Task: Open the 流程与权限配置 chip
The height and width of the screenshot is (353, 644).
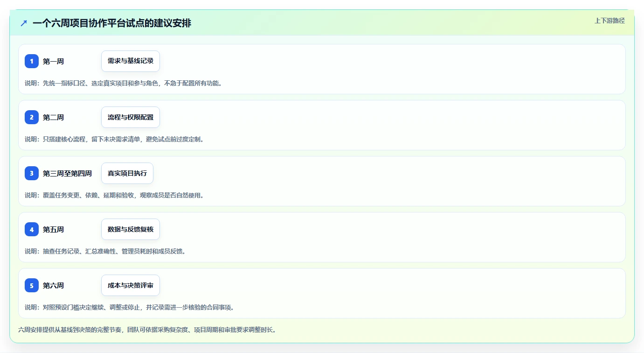Action: [x=131, y=117]
